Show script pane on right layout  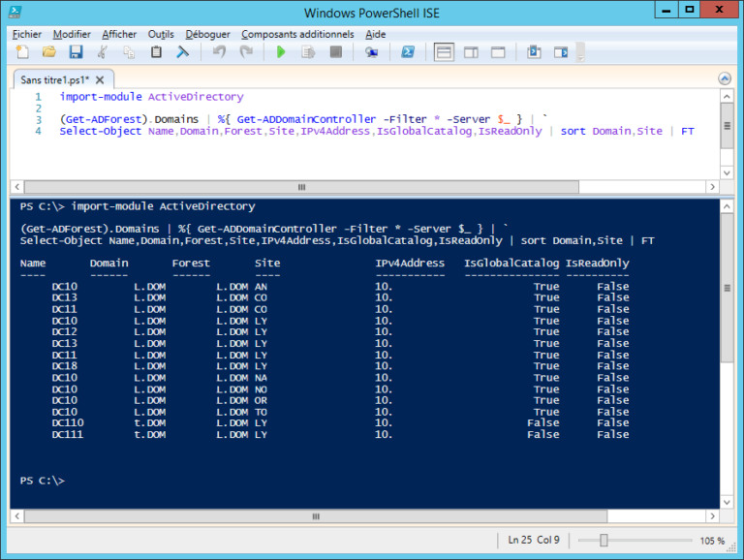(471, 52)
